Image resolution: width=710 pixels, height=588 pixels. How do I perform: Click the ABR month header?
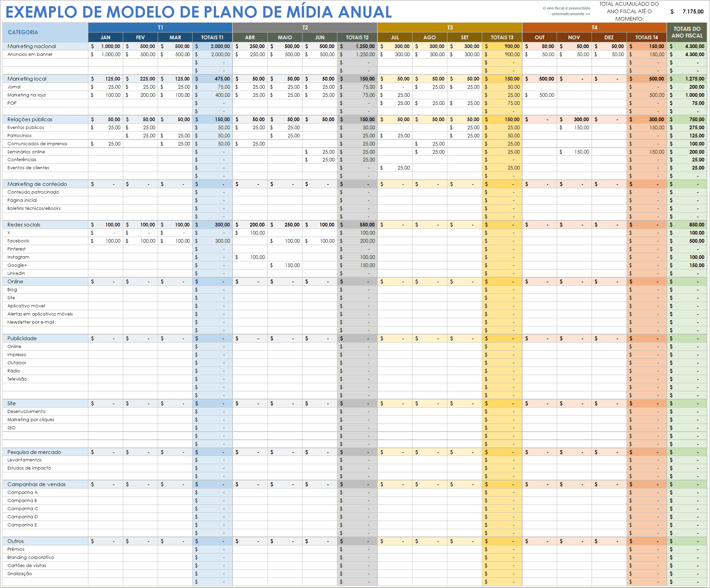coord(250,37)
